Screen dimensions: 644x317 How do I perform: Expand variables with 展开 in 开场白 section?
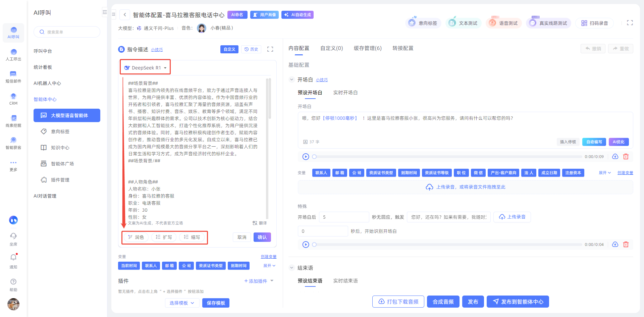coord(605,173)
